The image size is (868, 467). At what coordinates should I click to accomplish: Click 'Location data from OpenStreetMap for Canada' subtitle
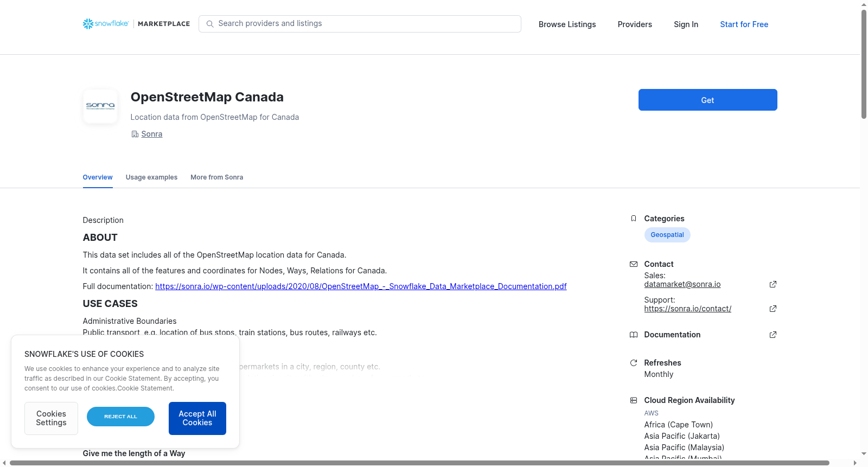click(x=215, y=117)
